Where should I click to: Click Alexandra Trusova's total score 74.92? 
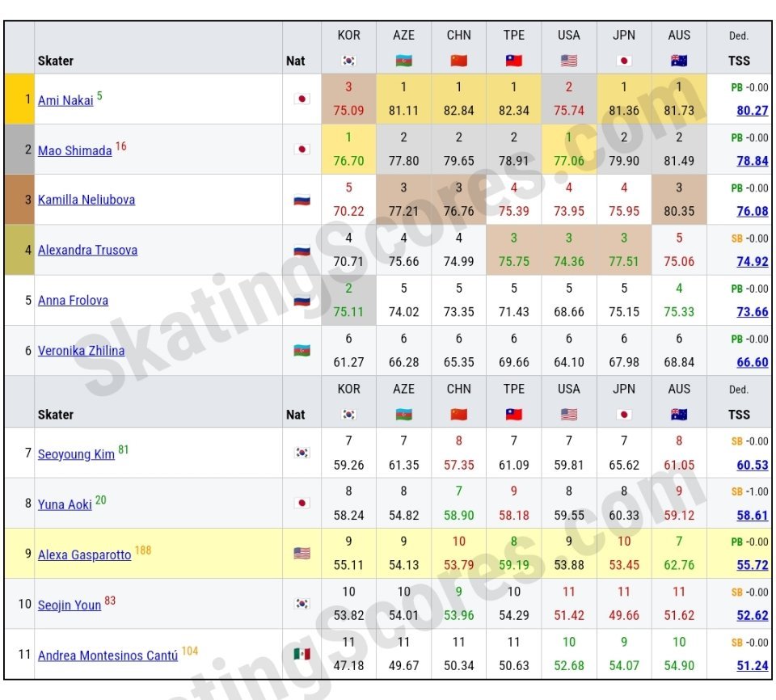(753, 261)
